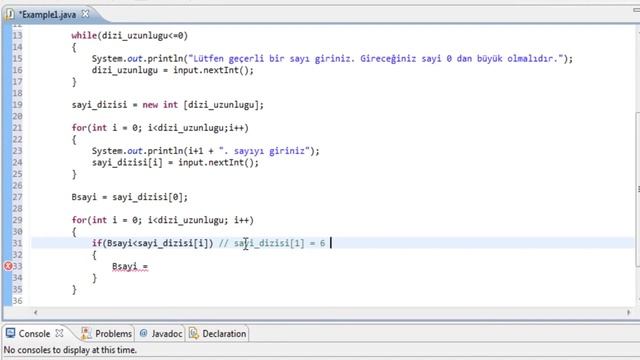This screenshot has height=360, width=640.
Task: Close the Console view with its X
Action: pyautogui.click(x=59, y=333)
